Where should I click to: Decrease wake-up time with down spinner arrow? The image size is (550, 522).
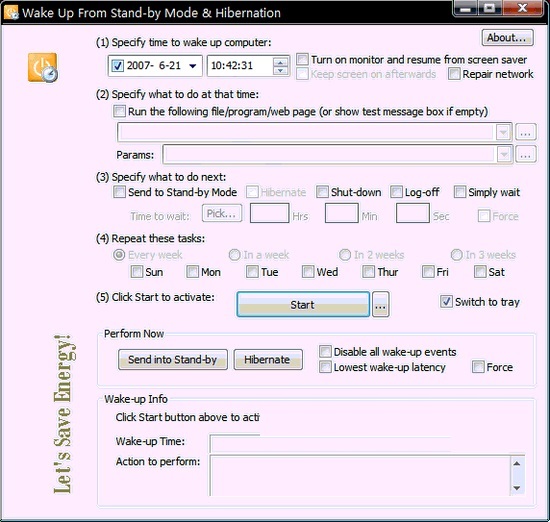[x=280, y=71]
